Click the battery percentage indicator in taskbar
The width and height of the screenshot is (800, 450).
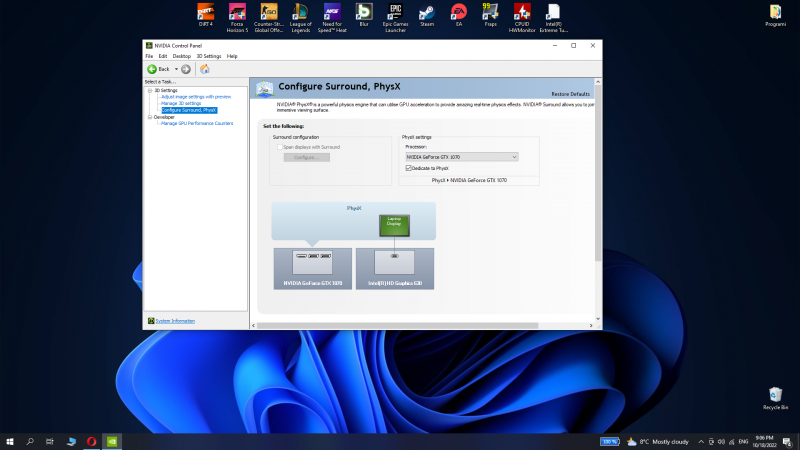pos(610,442)
